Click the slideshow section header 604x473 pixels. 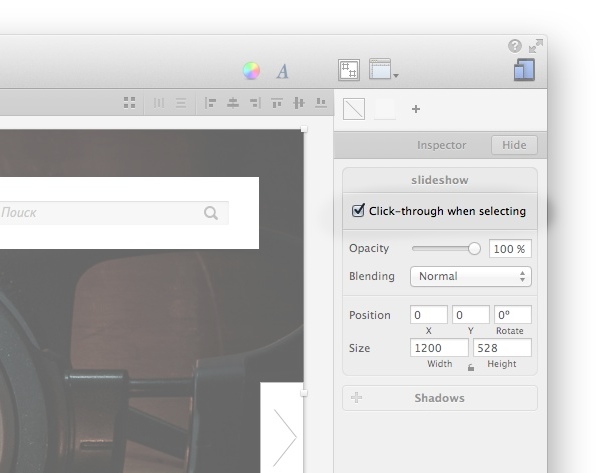click(440, 180)
